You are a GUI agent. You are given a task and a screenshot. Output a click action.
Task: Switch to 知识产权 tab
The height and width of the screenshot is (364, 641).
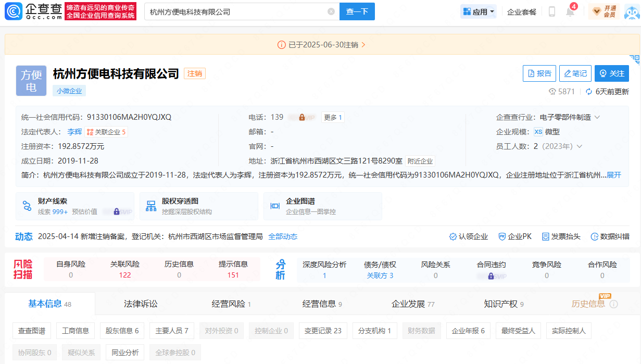(504, 304)
